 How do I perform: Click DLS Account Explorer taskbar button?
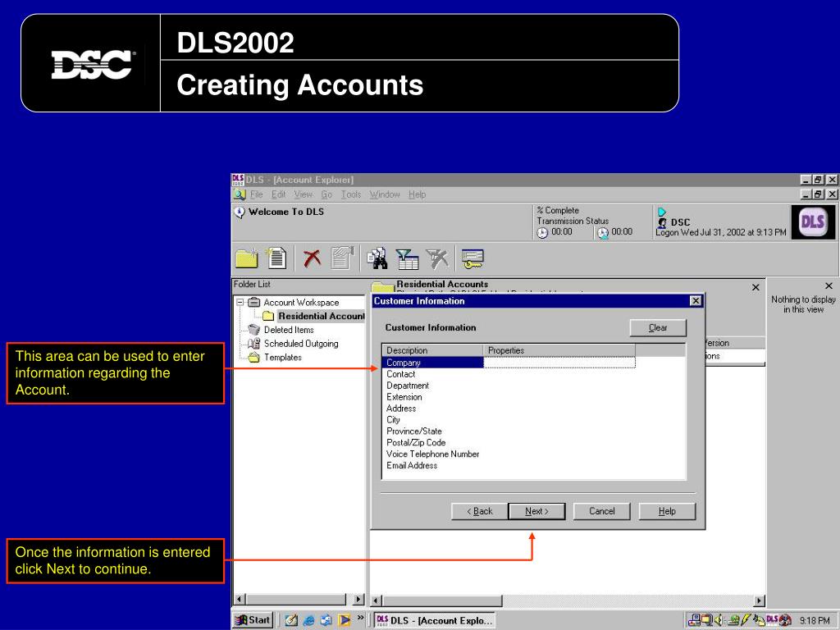click(x=434, y=620)
